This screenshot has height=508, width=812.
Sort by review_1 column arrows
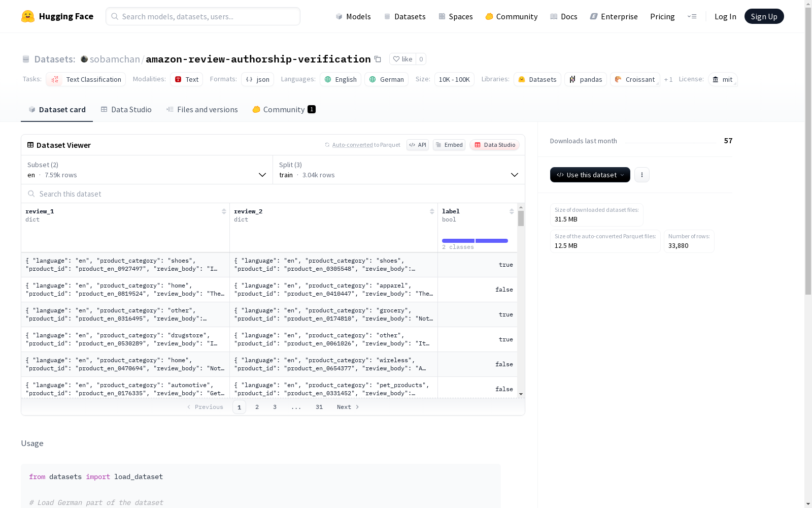pos(224,211)
